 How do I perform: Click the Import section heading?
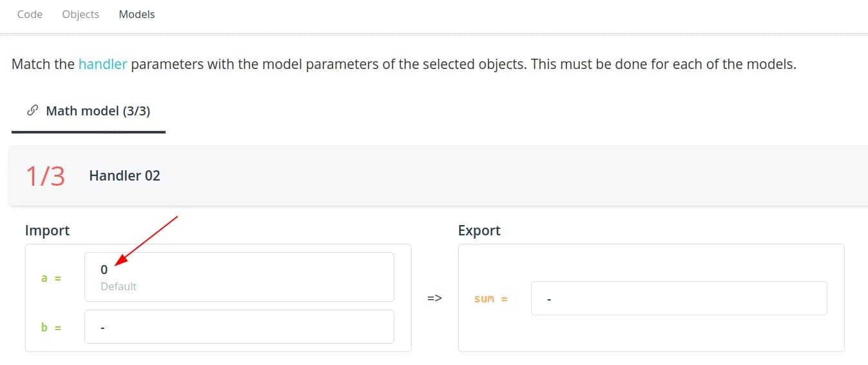(47, 230)
